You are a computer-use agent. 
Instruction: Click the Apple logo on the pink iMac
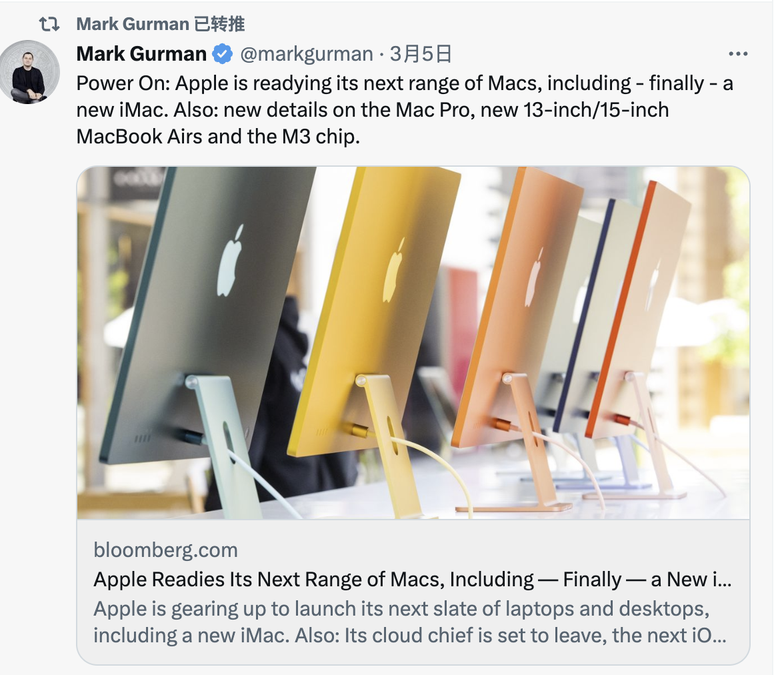pos(653,285)
